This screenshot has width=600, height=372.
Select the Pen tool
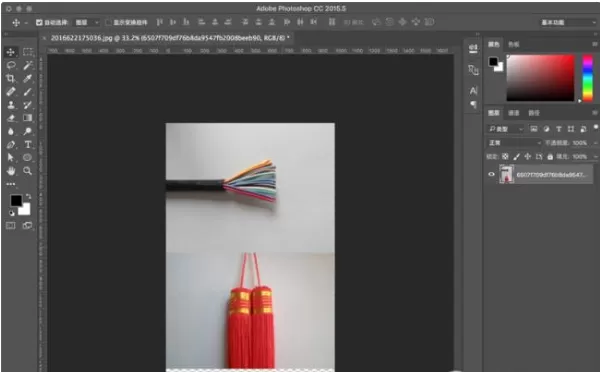11,145
